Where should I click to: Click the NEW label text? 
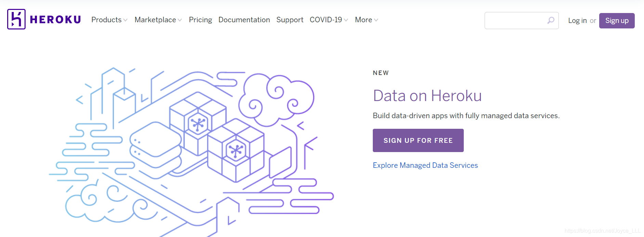click(x=381, y=73)
